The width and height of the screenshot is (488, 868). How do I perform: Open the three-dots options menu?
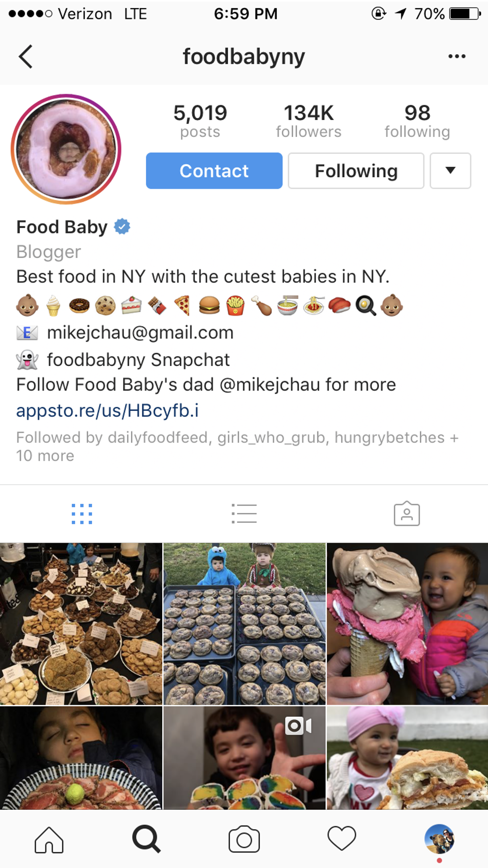[457, 56]
